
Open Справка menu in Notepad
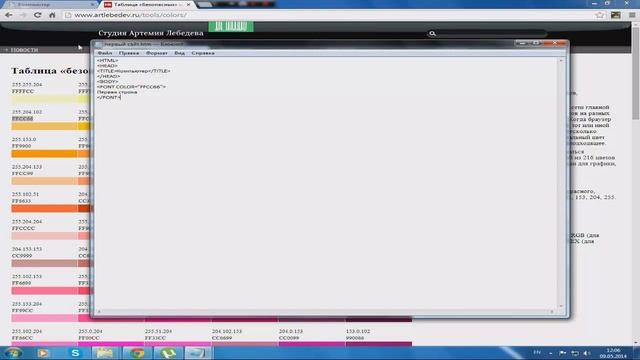pyautogui.click(x=203, y=53)
